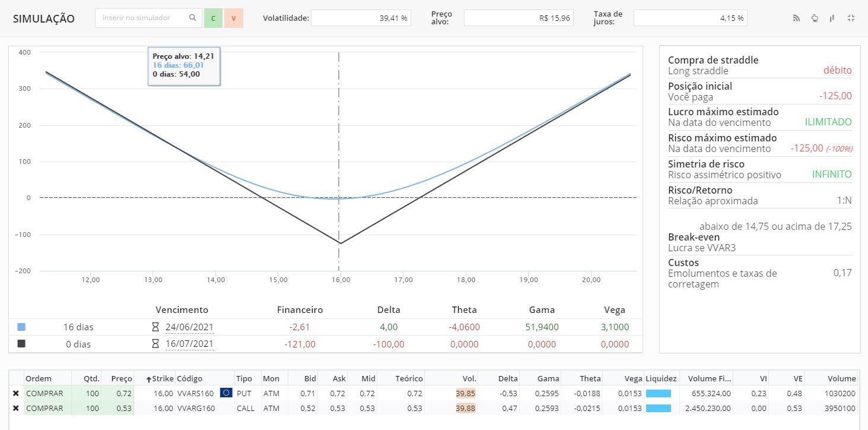868x430 pixels.
Task: Click the SIMULAÇÃO panel title
Action: pyautogui.click(x=44, y=18)
